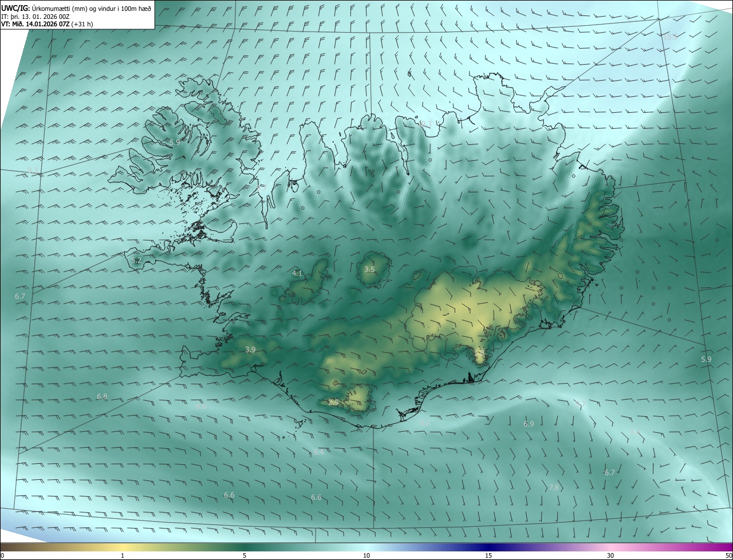This screenshot has width=733, height=560.
Task: Click the 1 tick label on the color scale
Action: pyautogui.click(x=123, y=555)
